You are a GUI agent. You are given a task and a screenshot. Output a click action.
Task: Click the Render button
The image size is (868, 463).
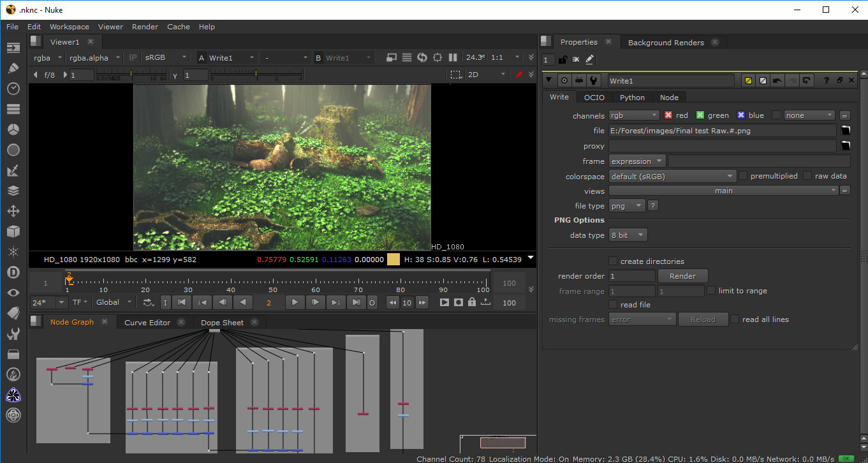[x=682, y=276]
